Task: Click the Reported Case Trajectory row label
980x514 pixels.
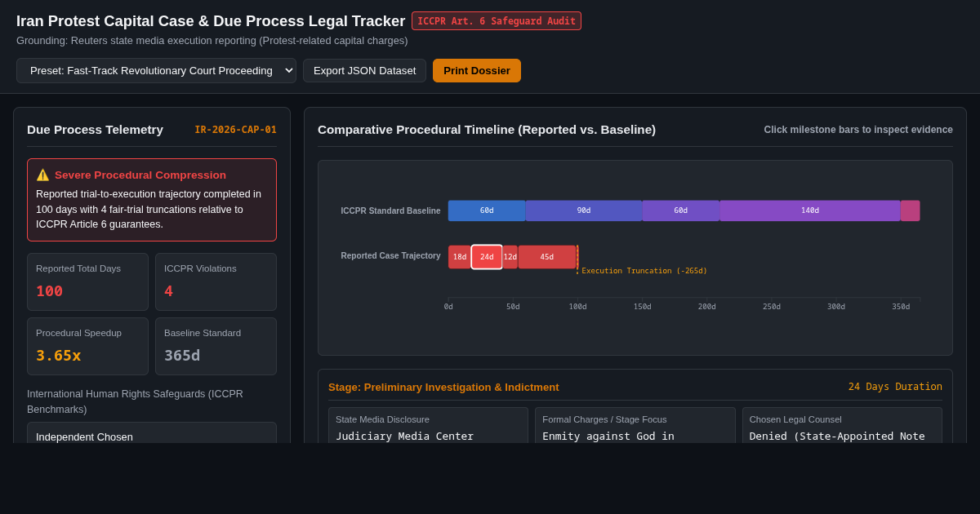Action: point(390,255)
